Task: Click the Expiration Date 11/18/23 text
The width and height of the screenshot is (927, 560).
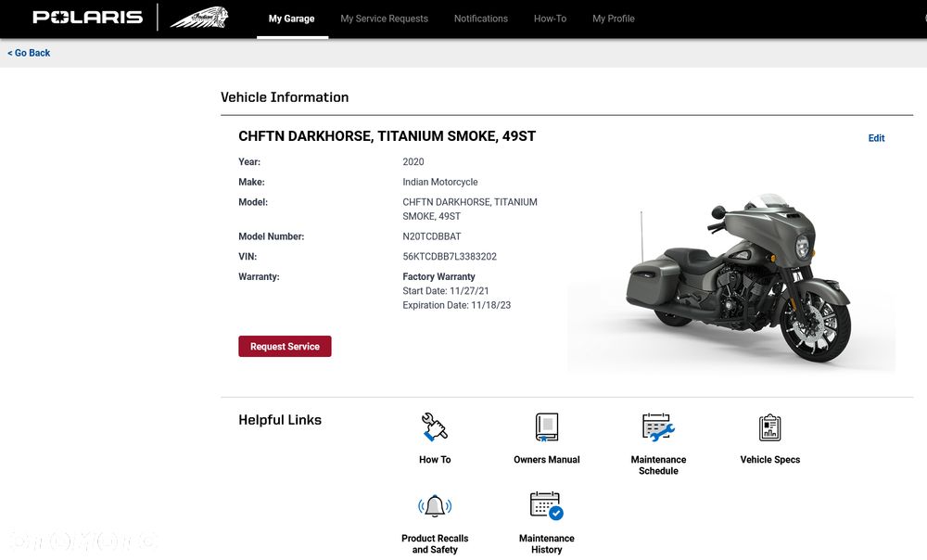Action: [x=456, y=305]
